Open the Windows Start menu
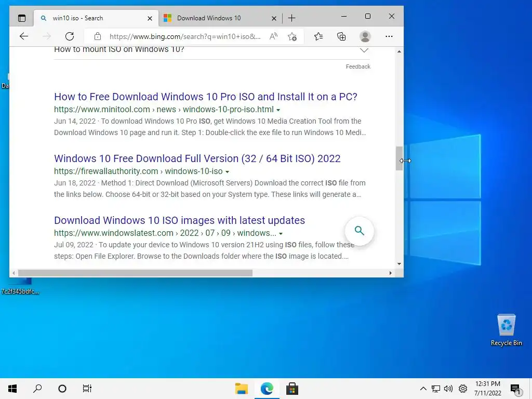This screenshot has height=399, width=532. (12, 389)
